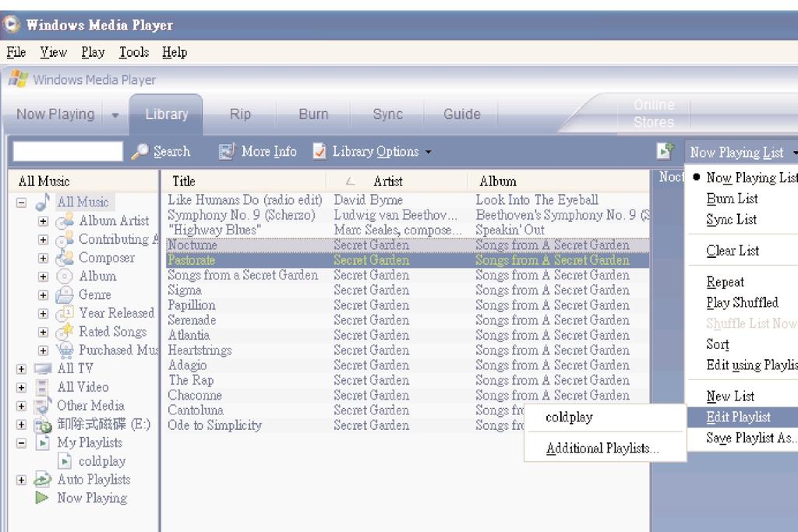
Task: Sort the list by the Album column
Action: 559,181
